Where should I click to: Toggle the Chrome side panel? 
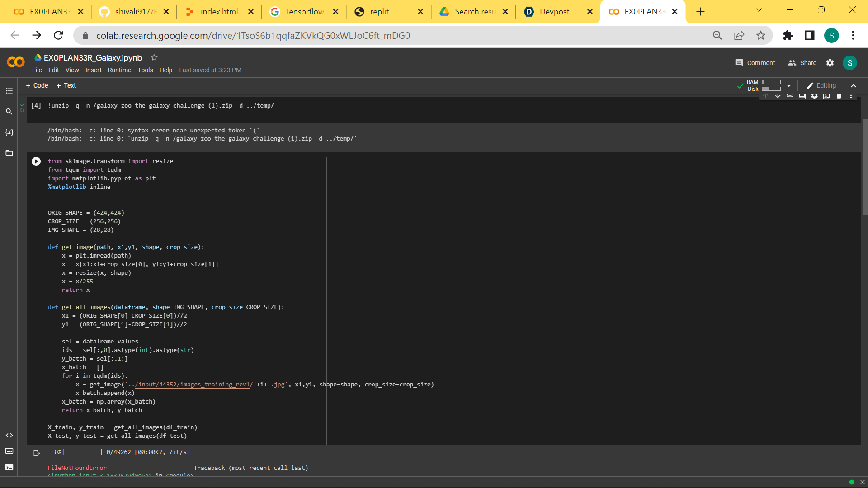pyautogui.click(x=809, y=35)
